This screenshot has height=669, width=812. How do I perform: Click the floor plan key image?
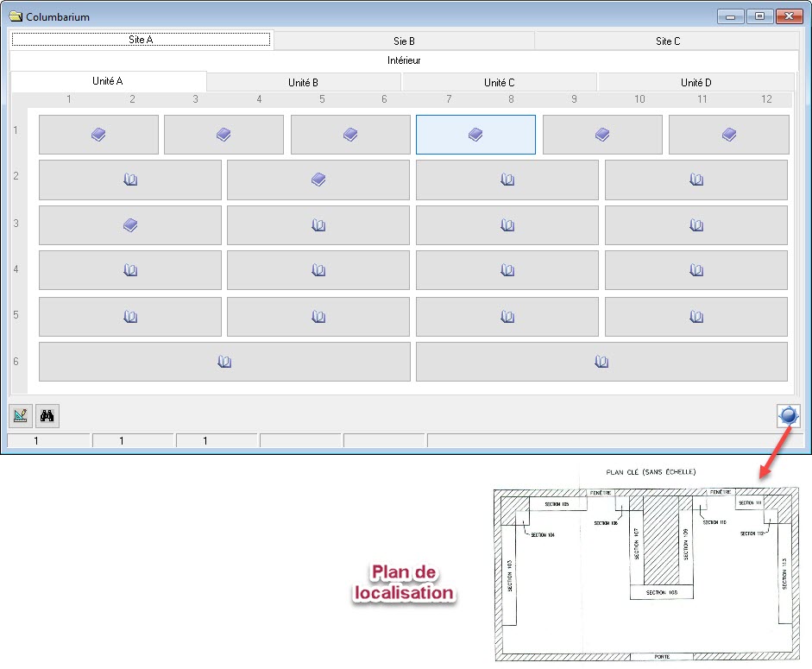(x=645, y=571)
